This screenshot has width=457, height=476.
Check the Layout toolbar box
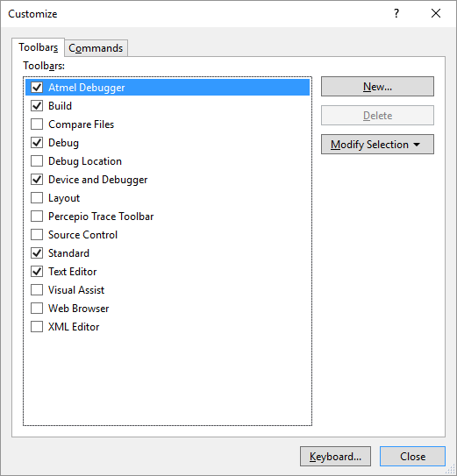point(37,198)
